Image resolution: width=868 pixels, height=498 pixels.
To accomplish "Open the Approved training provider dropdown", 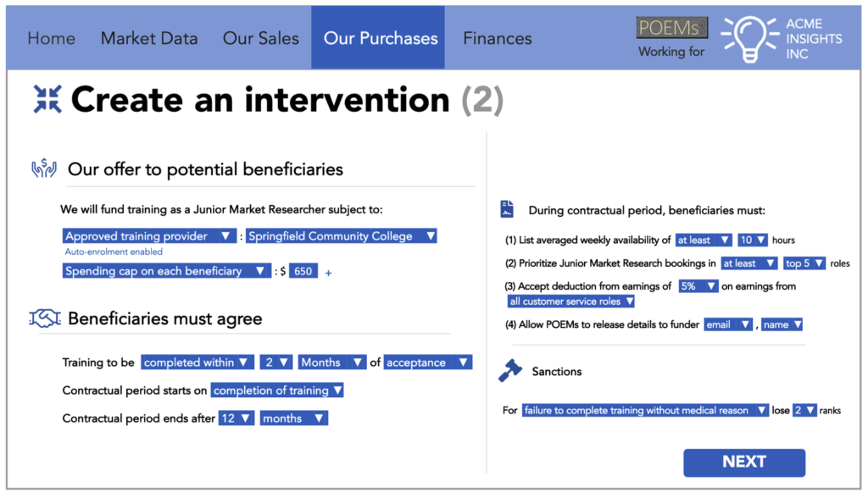I will (149, 235).
